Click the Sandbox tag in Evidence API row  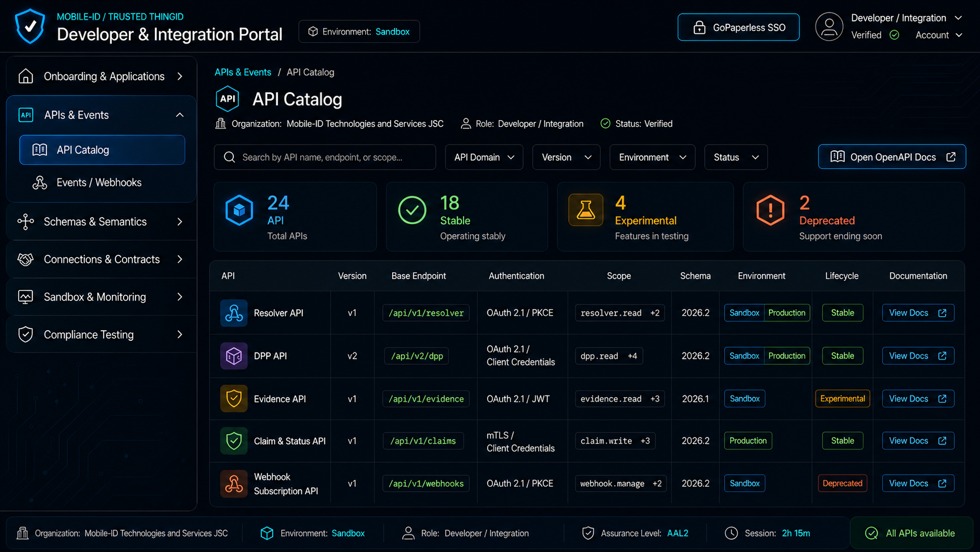[x=744, y=398]
